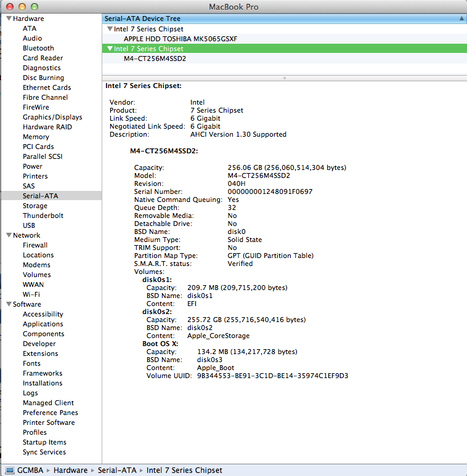Open Developer software entry
Image resolution: width=467 pixels, height=476 pixels.
(39, 344)
